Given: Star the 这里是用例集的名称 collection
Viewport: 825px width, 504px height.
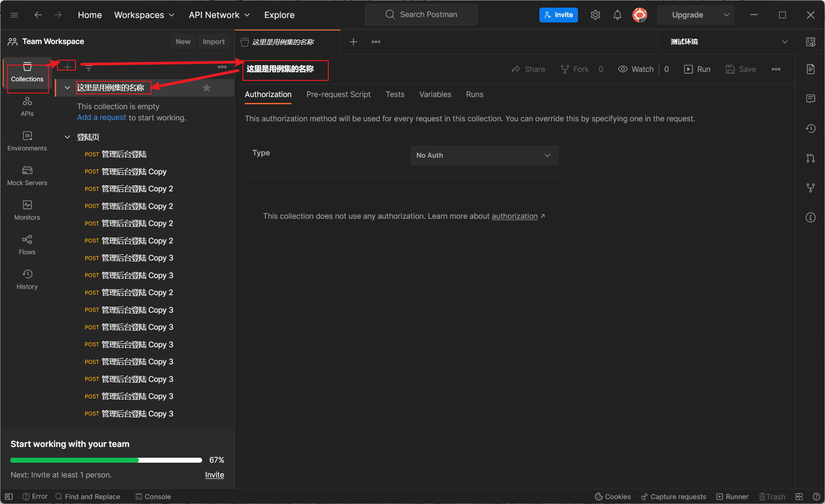Looking at the screenshot, I should [206, 88].
